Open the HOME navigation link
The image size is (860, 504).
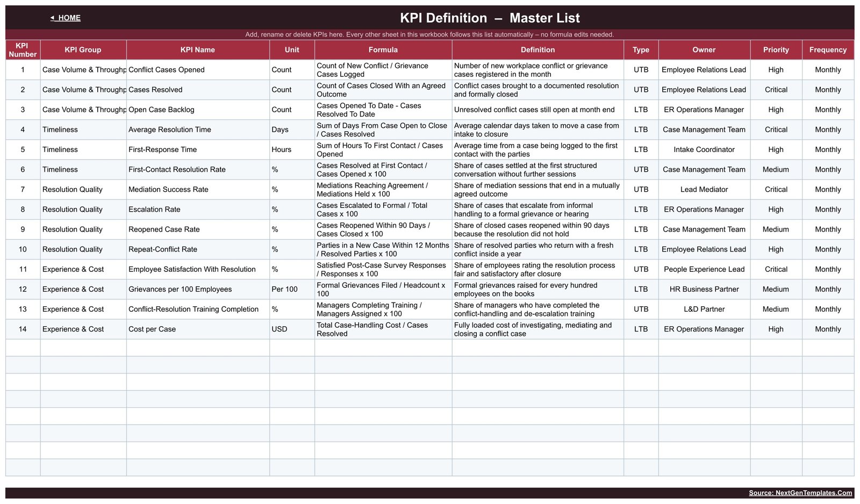pos(66,18)
